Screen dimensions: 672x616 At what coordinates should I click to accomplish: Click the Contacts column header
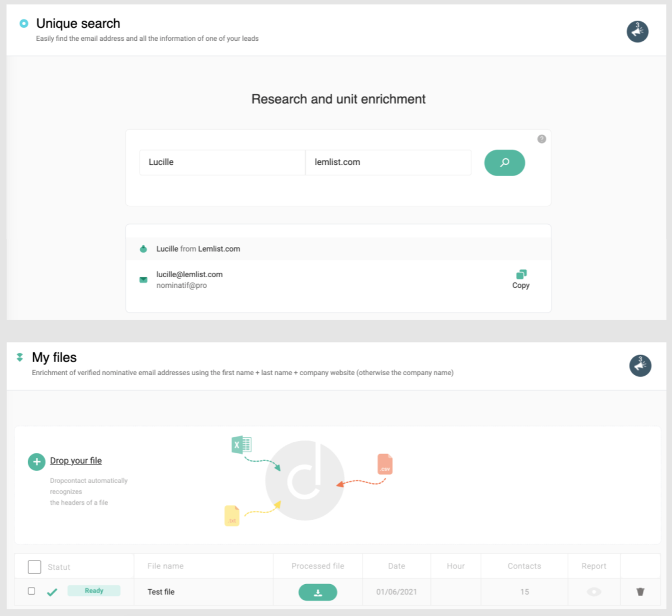(524, 566)
